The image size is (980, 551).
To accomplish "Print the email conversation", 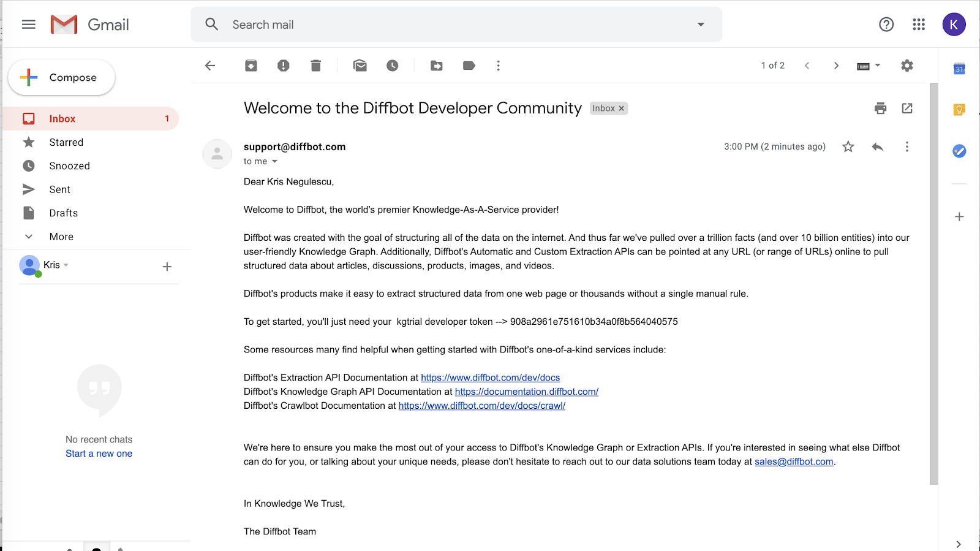I will point(881,108).
